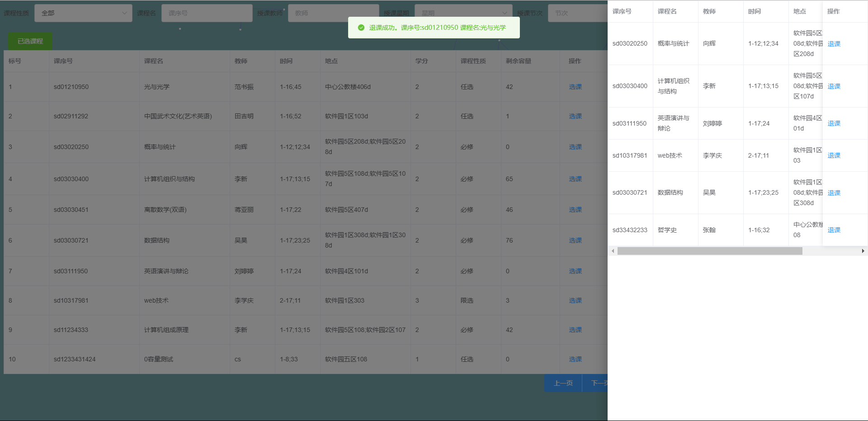The height and width of the screenshot is (421, 868).
Task: Click the 退课成功 notification message text
Action: pyautogui.click(x=437, y=28)
